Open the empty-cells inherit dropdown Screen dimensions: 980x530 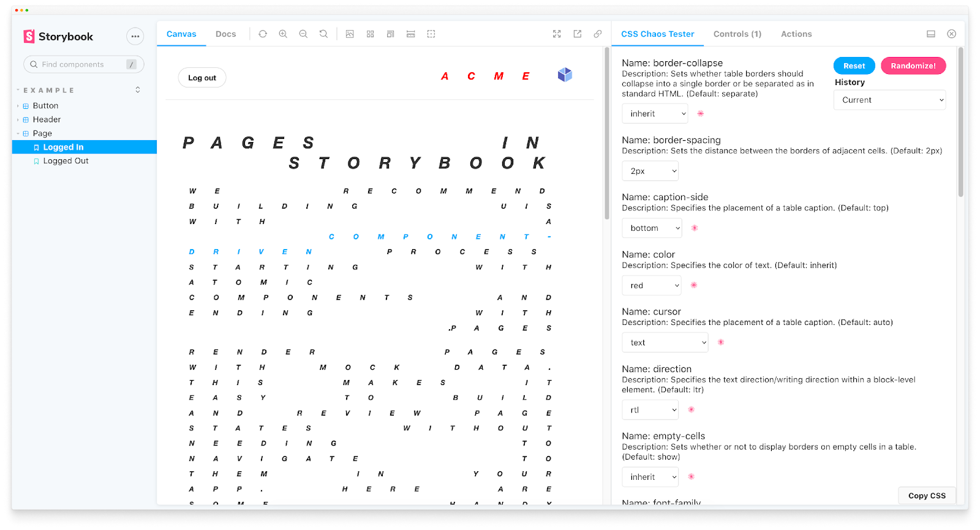point(650,477)
